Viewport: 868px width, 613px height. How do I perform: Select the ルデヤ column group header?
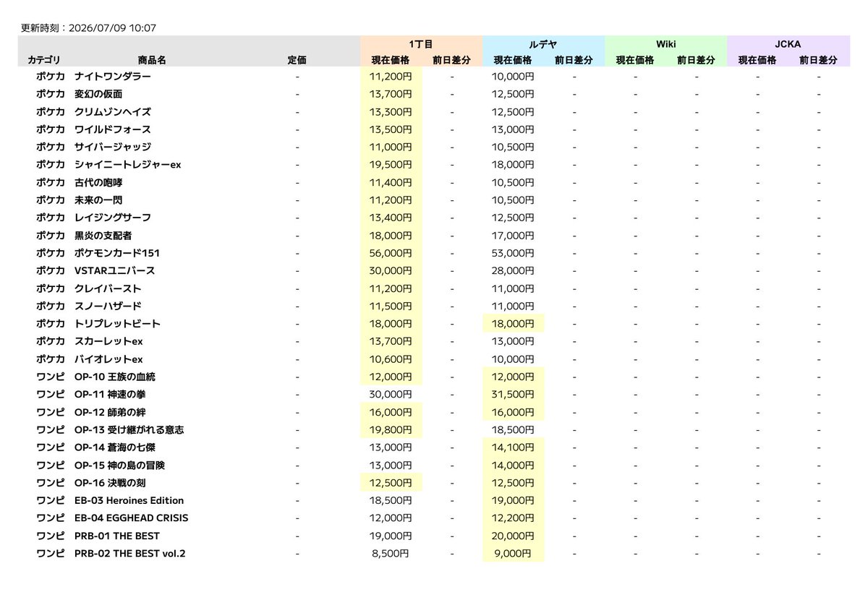543,44
